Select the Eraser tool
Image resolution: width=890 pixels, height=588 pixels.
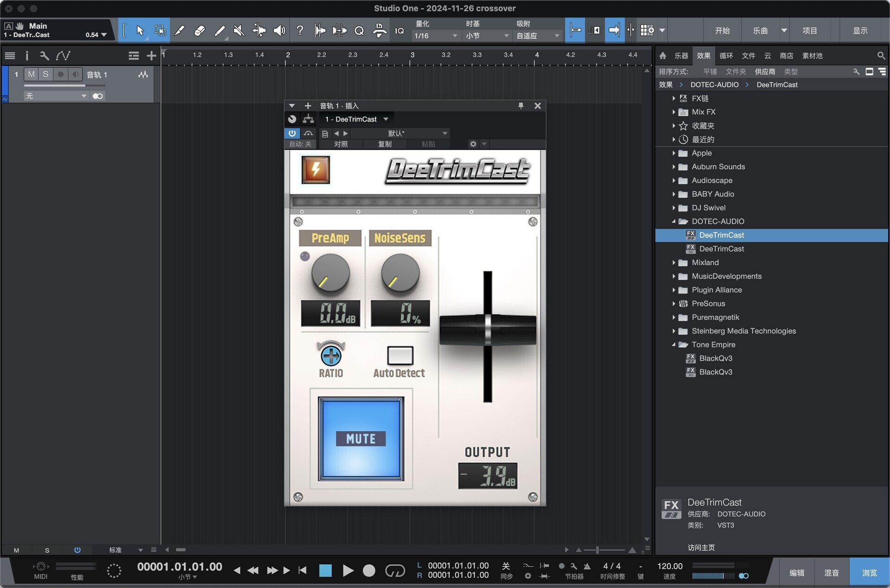[199, 31]
